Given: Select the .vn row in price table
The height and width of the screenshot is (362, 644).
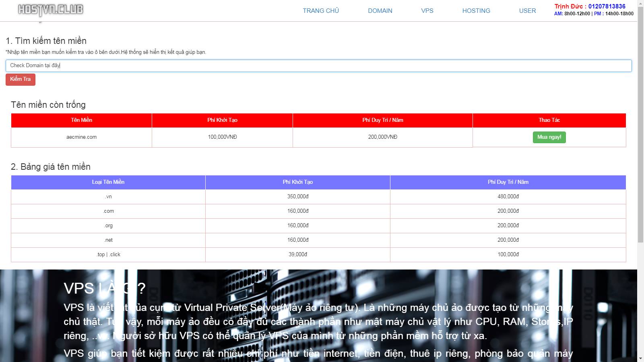Looking at the screenshot, I should pyautogui.click(x=108, y=197).
